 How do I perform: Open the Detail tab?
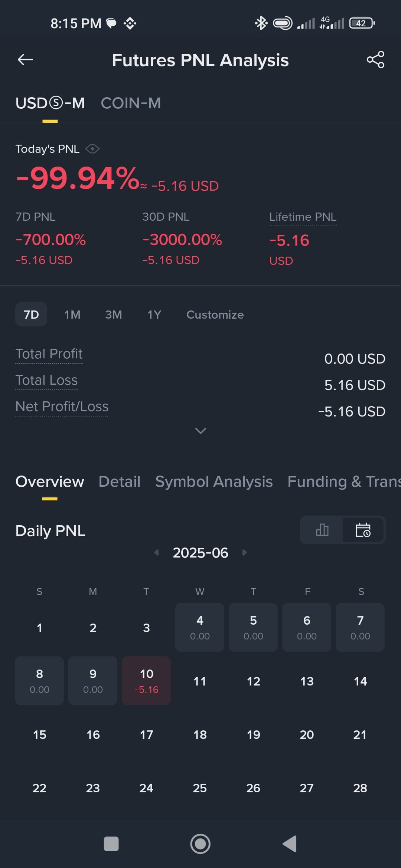click(120, 481)
